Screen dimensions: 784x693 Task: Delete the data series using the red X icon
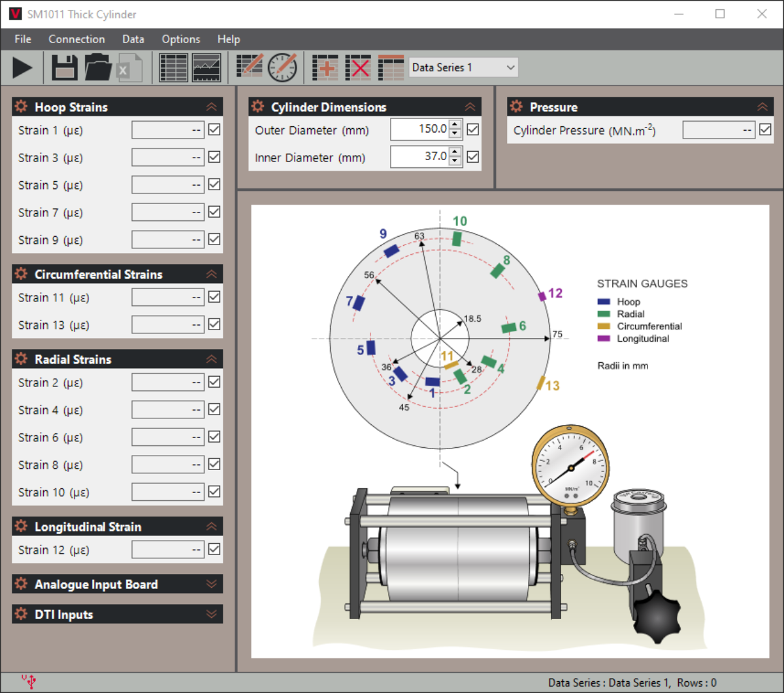click(358, 67)
